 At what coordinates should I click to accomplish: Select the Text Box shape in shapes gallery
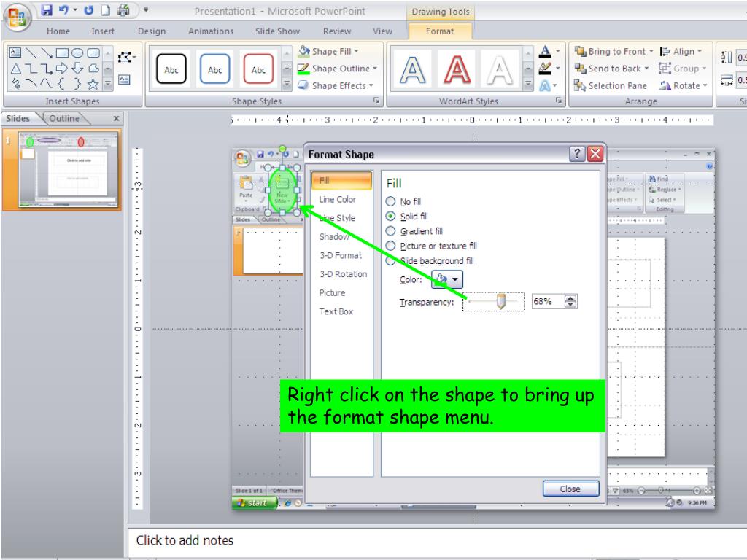15,52
